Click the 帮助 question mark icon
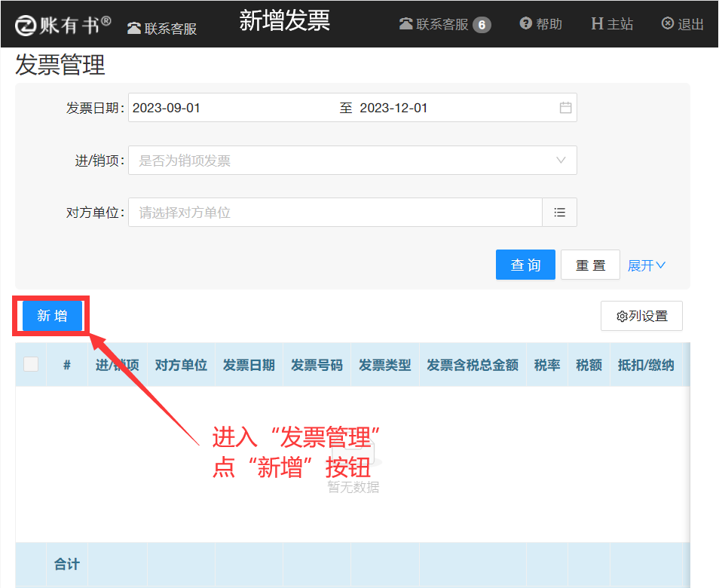This screenshot has width=719, height=588. [x=526, y=24]
